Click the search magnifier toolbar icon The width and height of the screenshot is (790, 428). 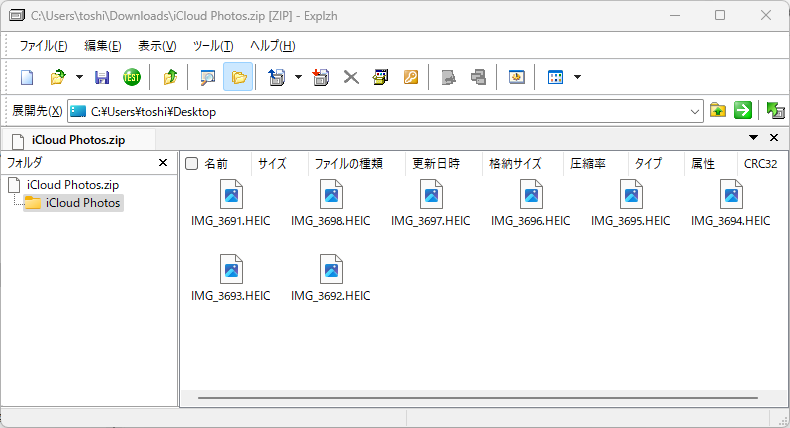tap(208, 77)
